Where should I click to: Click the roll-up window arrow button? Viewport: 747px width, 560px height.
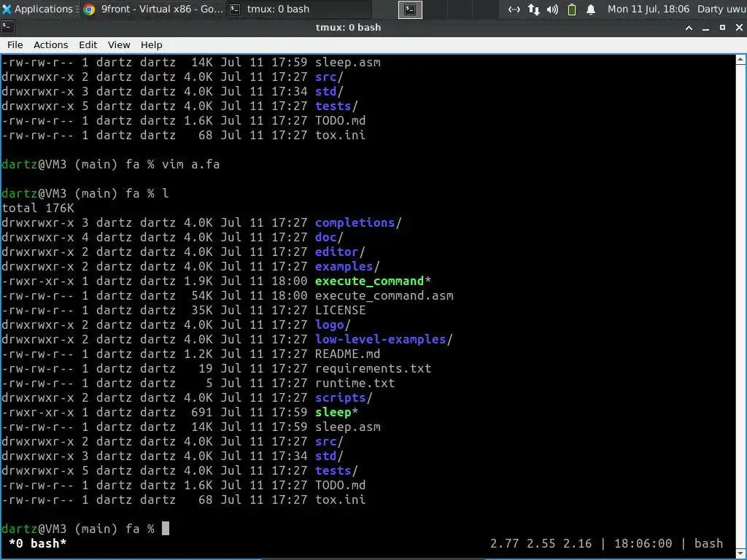[689, 28]
